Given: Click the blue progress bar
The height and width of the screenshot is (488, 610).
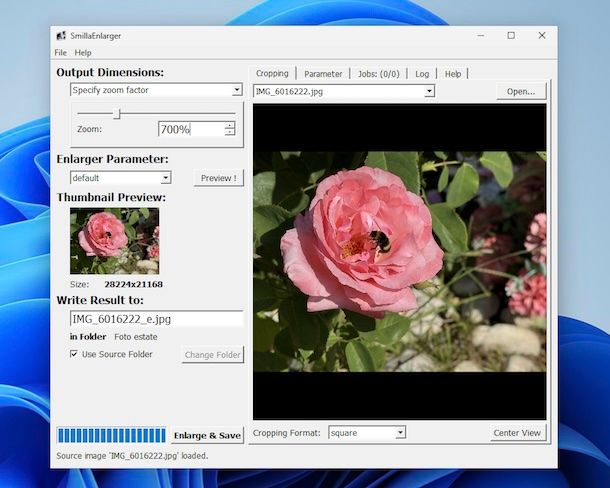Looking at the screenshot, I should (111, 435).
